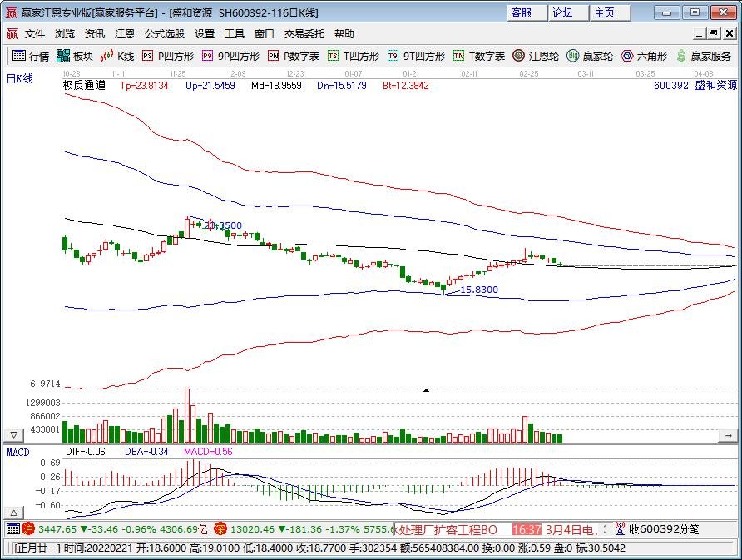Restore the inner document window
Image resolution: width=742 pixels, height=560 pixels.
(714, 33)
